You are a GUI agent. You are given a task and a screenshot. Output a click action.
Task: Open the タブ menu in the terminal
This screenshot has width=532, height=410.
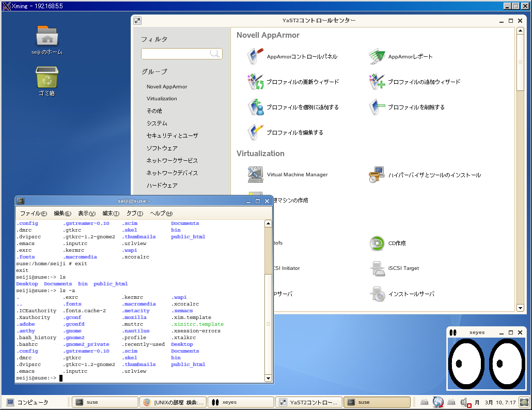click(x=134, y=214)
